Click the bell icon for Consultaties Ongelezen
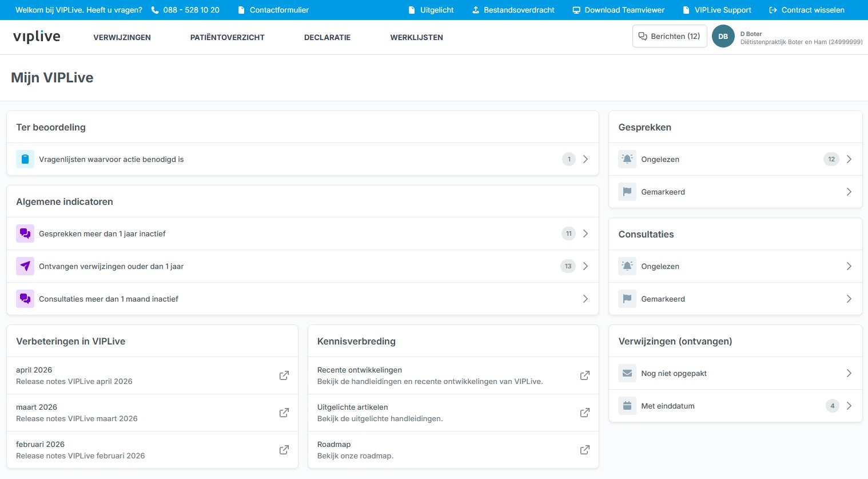 tap(627, 266)
